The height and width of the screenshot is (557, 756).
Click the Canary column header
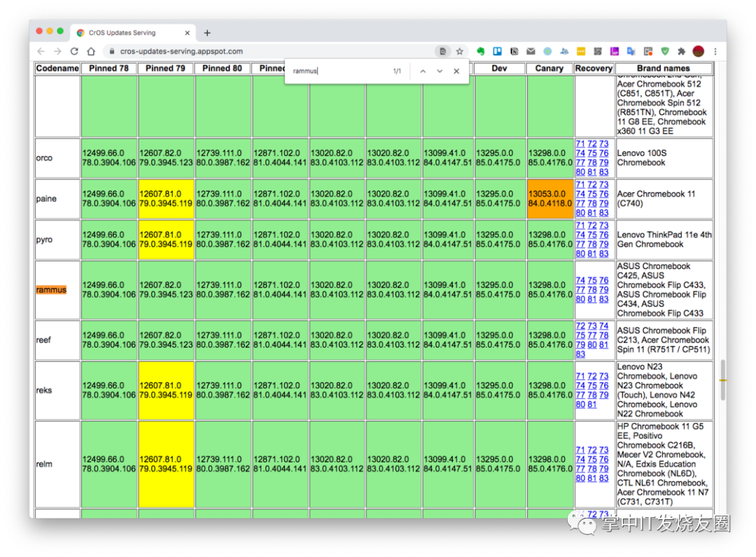click(549, 69)
